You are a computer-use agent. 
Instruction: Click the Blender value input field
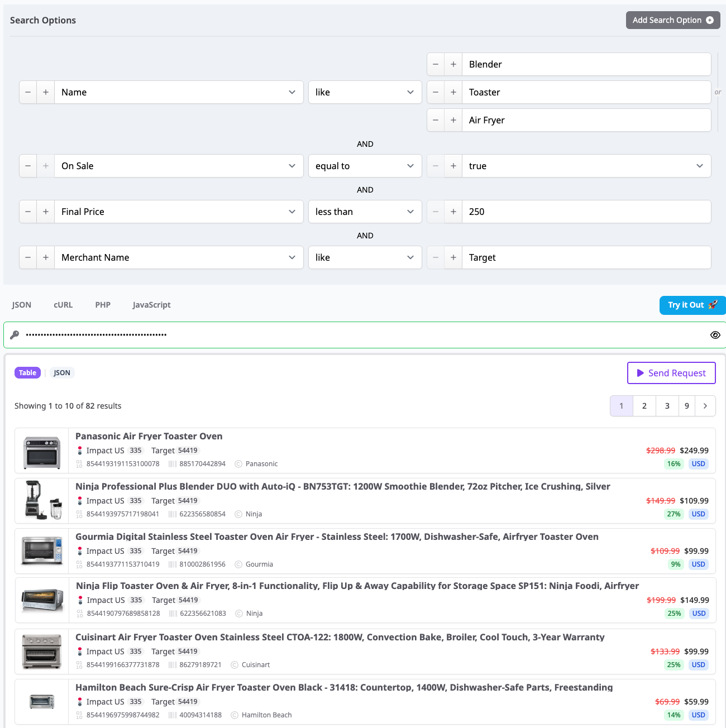(586, 64)
